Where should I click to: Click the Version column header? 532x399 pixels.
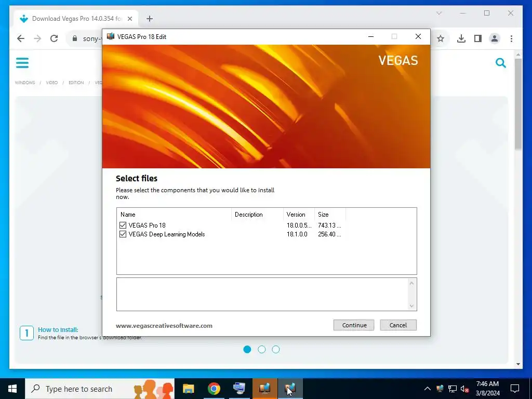296,215
